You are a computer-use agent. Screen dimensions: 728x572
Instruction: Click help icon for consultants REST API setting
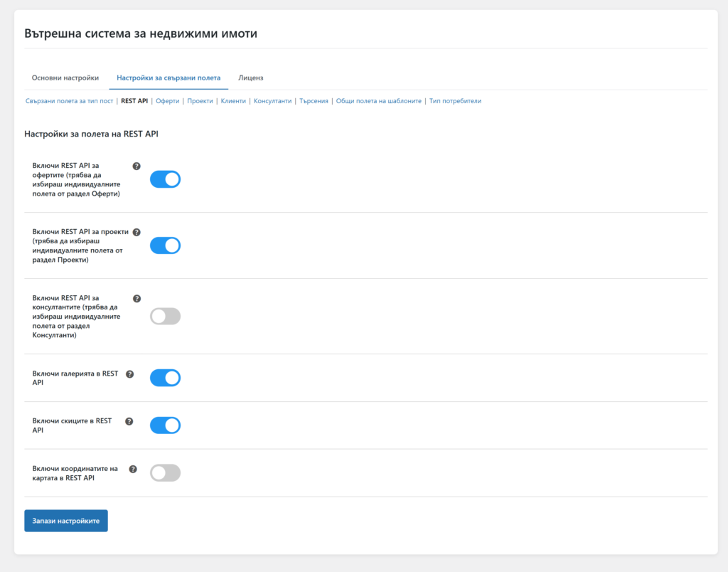[x=137, y=299]
